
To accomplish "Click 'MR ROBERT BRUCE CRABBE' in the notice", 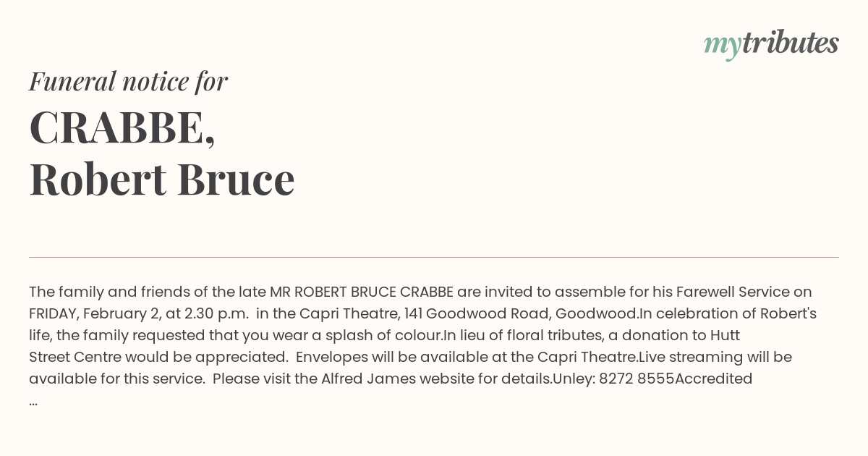I will [x=362, y=292].
